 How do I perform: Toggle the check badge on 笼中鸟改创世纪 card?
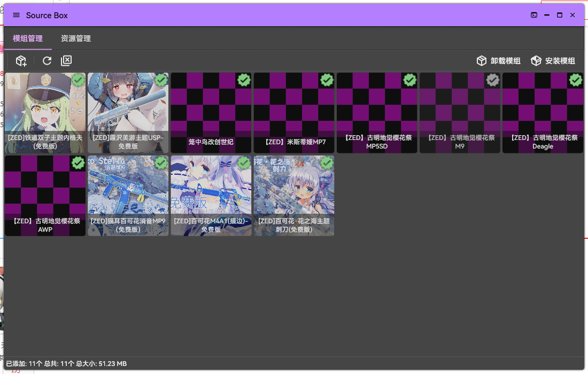(244, 80)
